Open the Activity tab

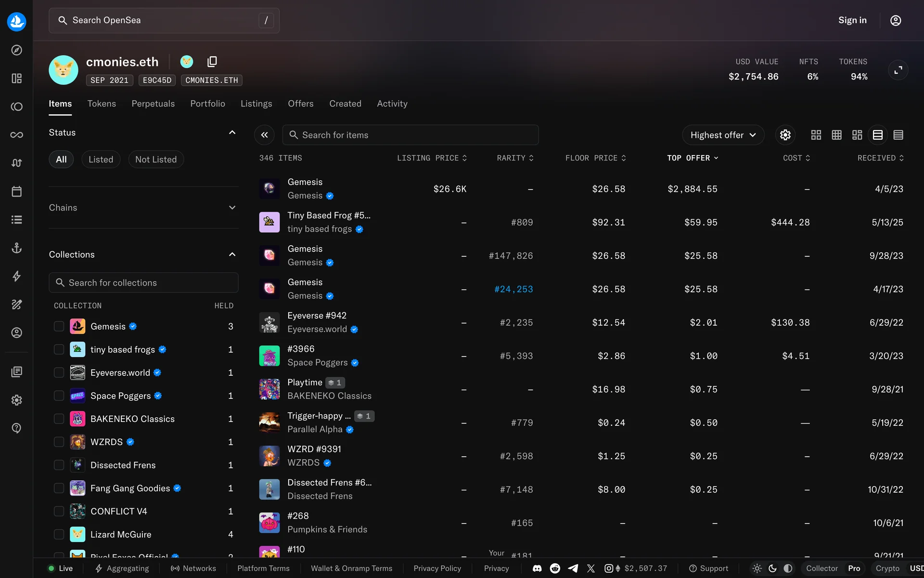[x=392, y=104]
